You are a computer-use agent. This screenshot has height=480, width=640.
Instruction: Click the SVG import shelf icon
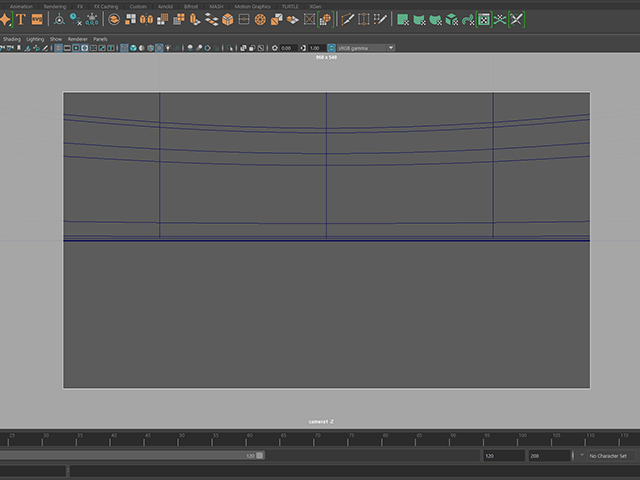37,19
